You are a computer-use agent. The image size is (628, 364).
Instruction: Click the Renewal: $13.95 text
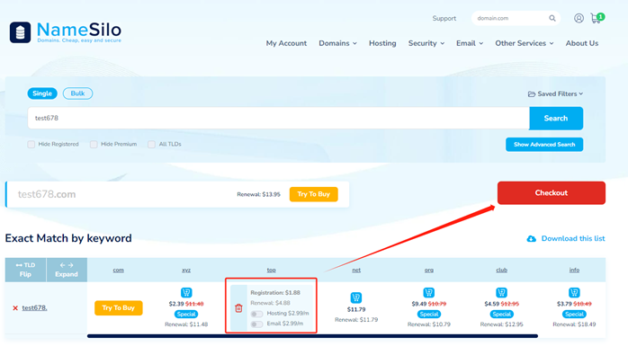click(x=259, y=194)
